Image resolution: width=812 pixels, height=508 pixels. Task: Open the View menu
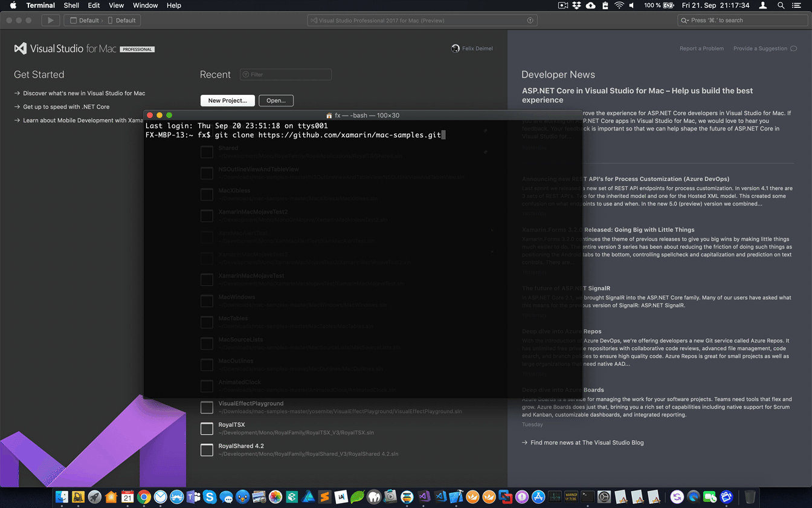point(116,5)
